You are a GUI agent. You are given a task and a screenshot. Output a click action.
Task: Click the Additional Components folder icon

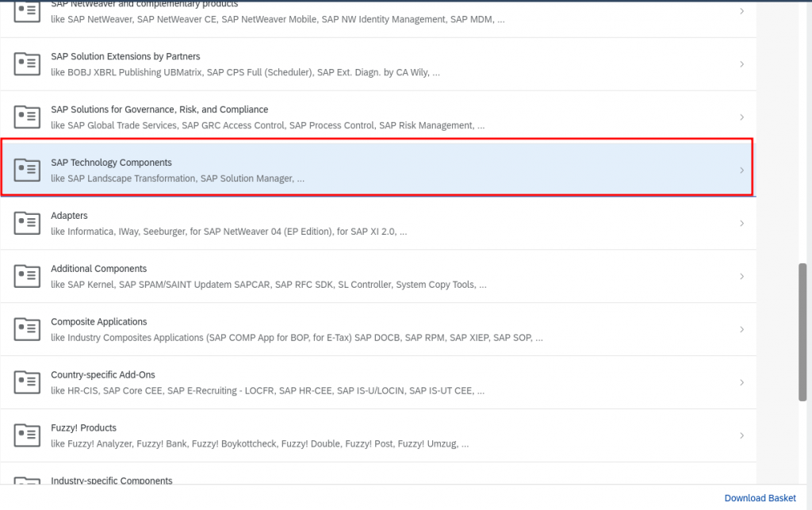coord(27,276)
